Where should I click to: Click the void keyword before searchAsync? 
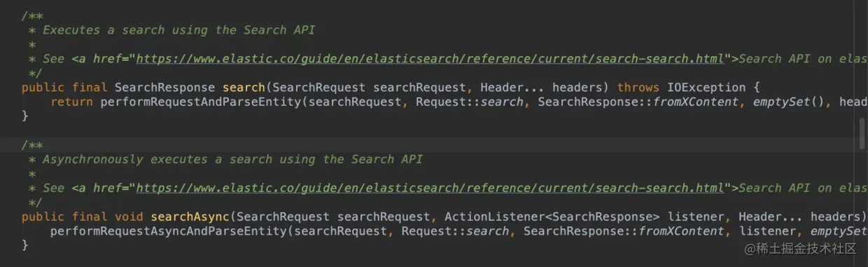click(x=129, y=217)
